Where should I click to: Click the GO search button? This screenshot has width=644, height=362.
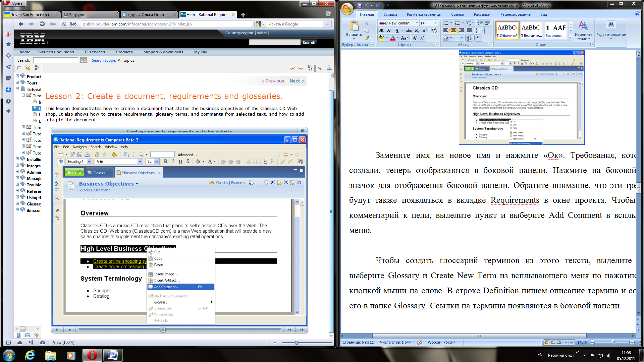tap(83, 60)
